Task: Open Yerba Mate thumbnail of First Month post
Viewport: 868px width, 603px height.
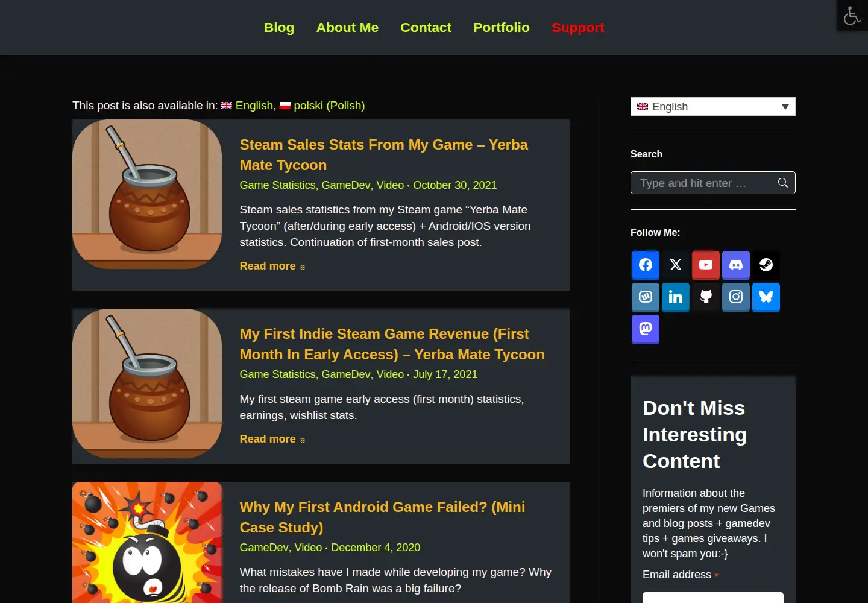Action: tap(147, 384)
